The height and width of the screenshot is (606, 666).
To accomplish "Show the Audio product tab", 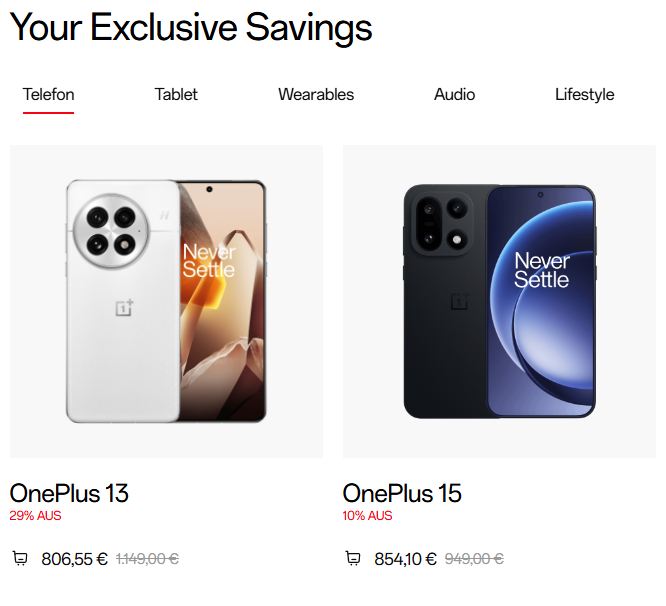I will 454,94.
